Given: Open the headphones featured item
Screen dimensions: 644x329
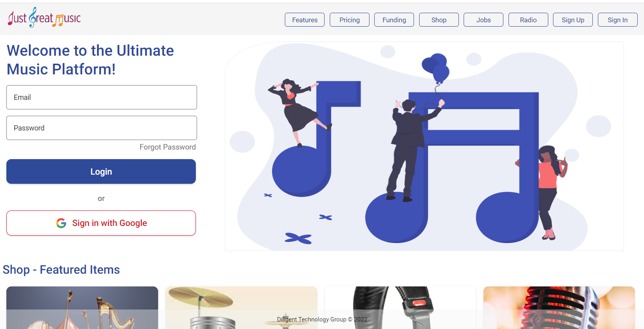Looking at the screenshot, I should [x=400, y=308].
